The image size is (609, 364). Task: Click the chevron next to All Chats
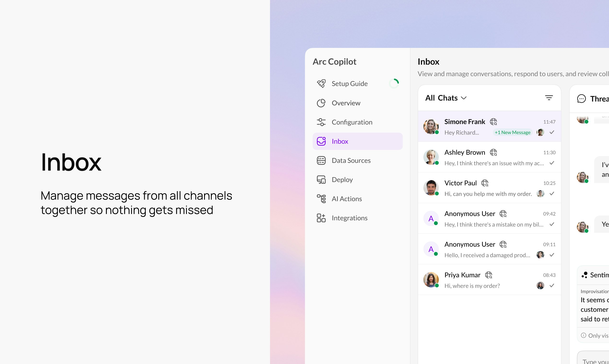coord(464,98)
